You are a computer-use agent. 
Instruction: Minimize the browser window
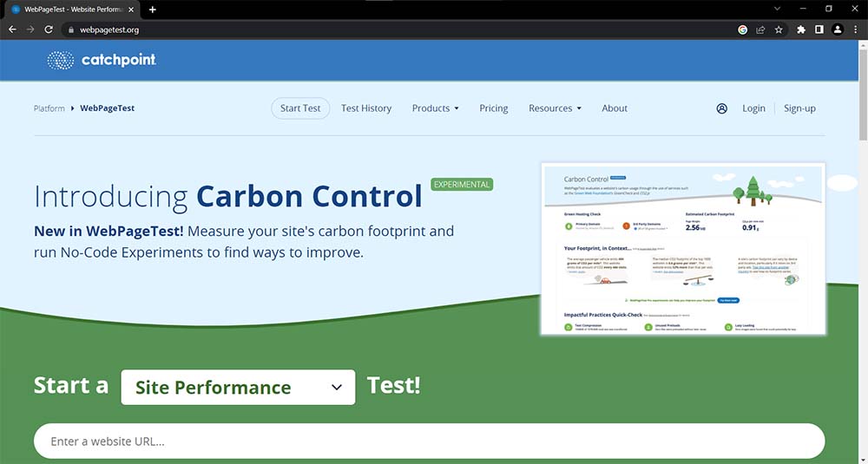[803, 9]
